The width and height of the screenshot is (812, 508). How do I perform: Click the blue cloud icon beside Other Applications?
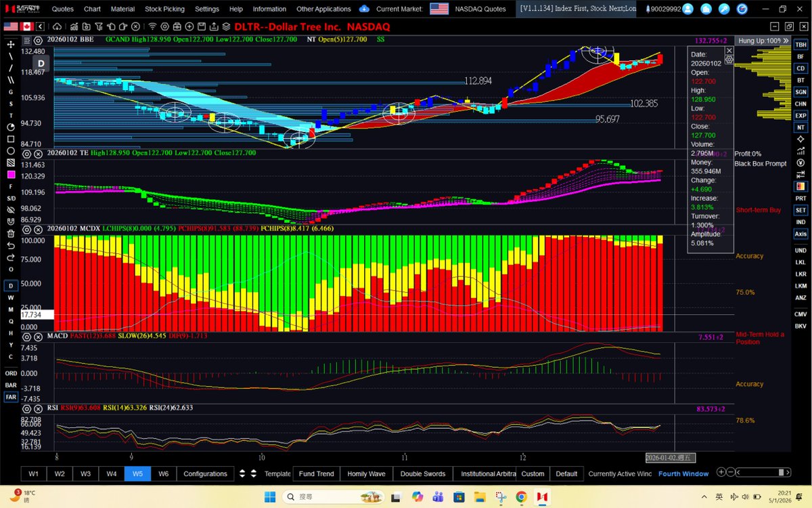pos(364,9)
